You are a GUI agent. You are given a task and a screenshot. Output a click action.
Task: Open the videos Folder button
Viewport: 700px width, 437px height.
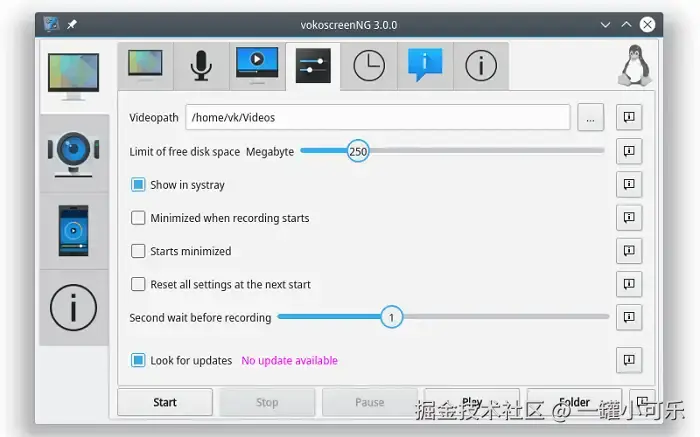tap(575, 402)
